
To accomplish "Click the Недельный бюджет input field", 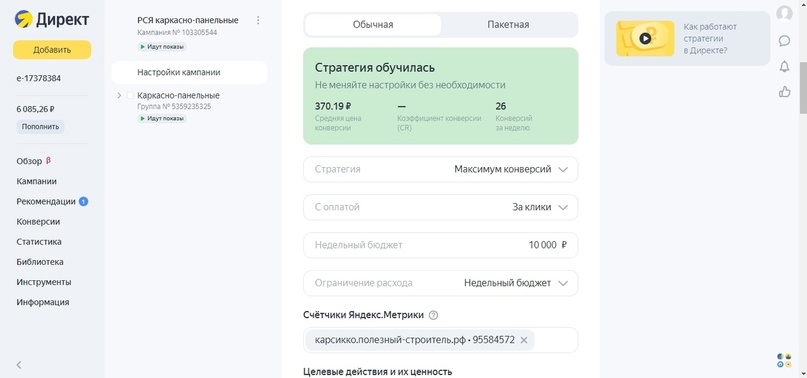I will tap(441, 245).
